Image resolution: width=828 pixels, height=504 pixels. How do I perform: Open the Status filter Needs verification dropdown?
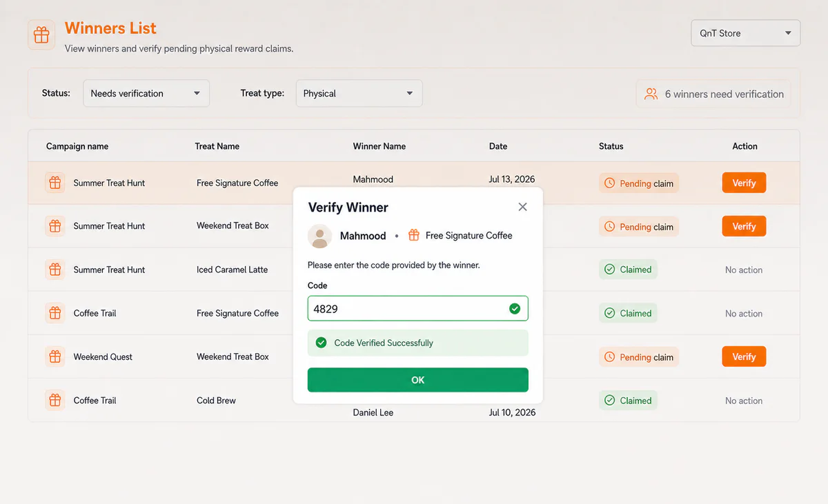click(x=146, y=93)
